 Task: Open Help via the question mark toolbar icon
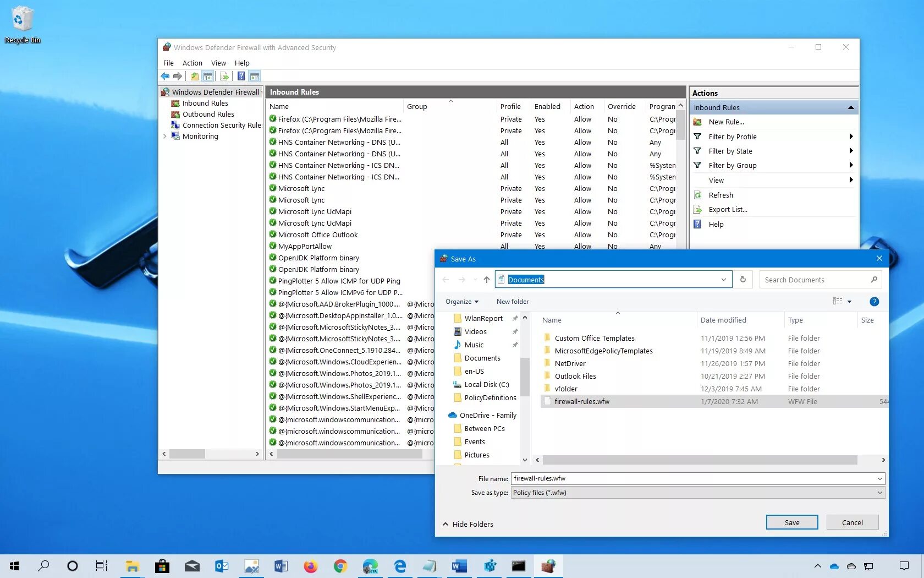coord(241,77)
